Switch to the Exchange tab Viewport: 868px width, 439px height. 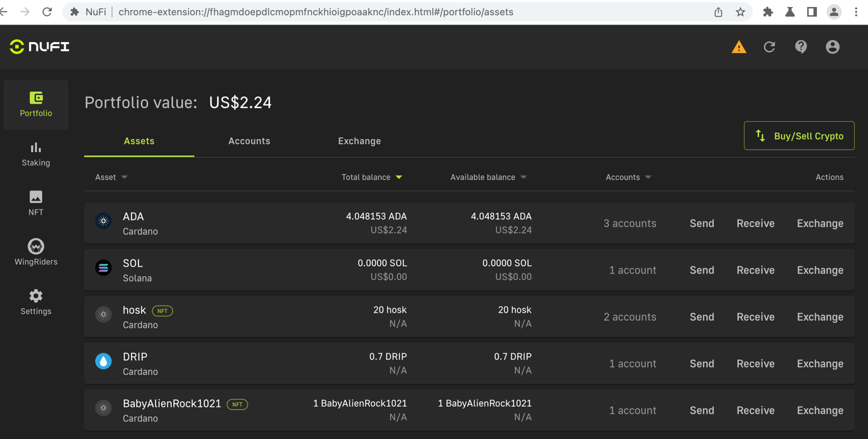tap(359, 141)
